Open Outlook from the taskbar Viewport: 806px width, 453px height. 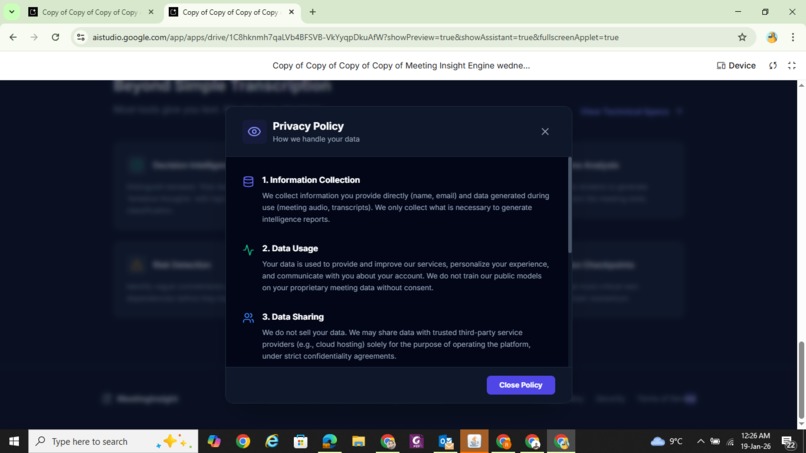[x=445, y=441]
